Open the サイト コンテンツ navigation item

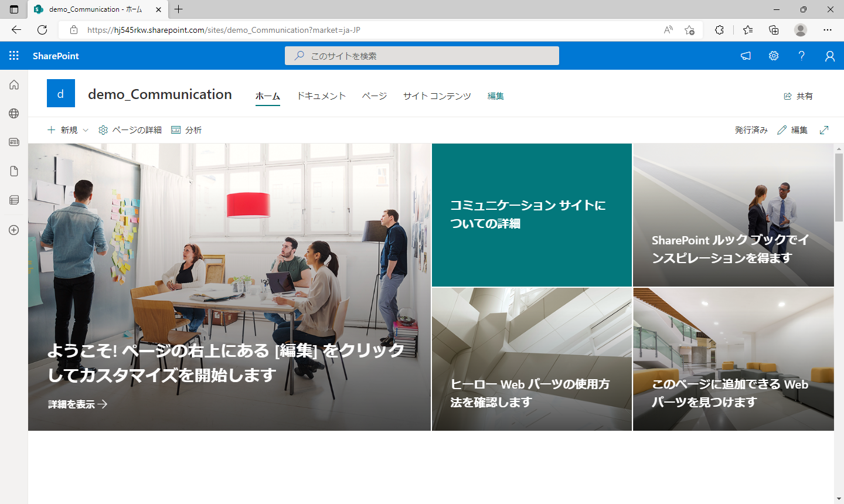pos(437,96)
